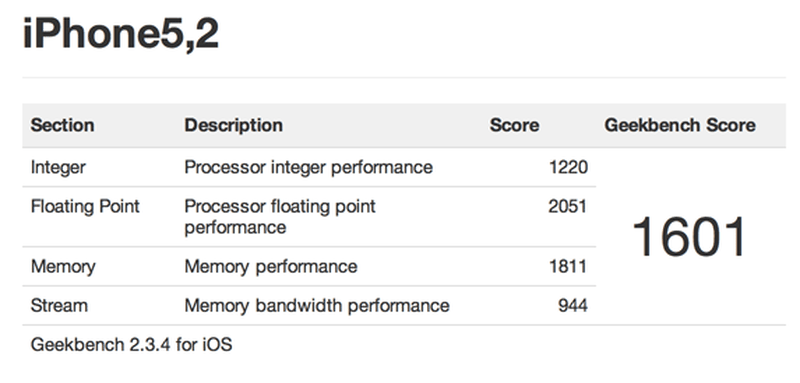Click the Floating Point section cell
This screenshot has height=383, width=800.
pyautogui.click(x=85, y=207)
